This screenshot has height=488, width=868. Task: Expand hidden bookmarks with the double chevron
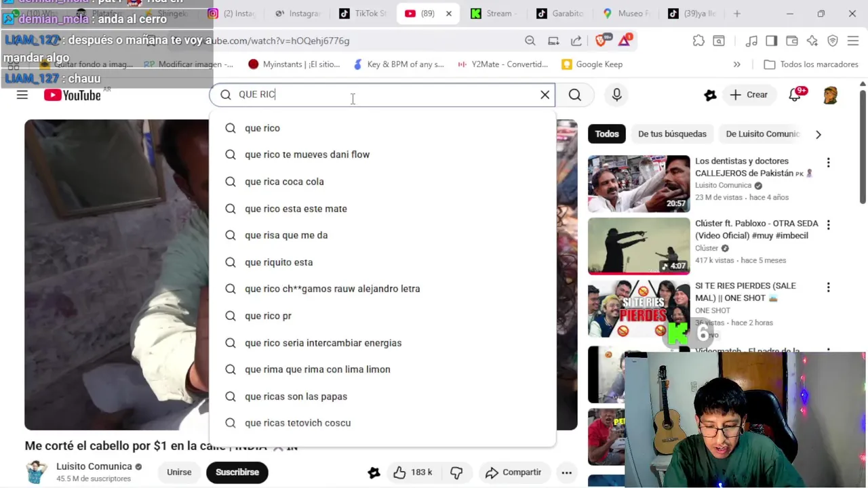coord(736,64)
